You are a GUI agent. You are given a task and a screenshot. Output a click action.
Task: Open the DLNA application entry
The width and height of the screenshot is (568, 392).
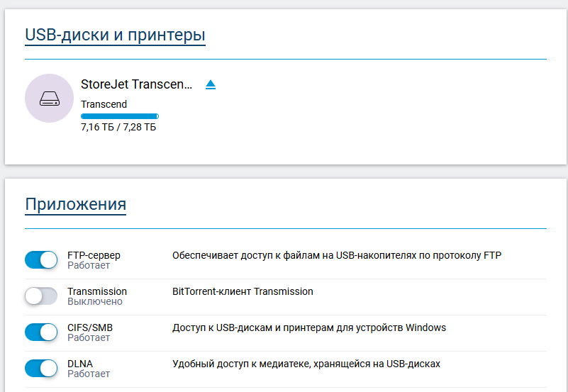(x=80, y=364)
